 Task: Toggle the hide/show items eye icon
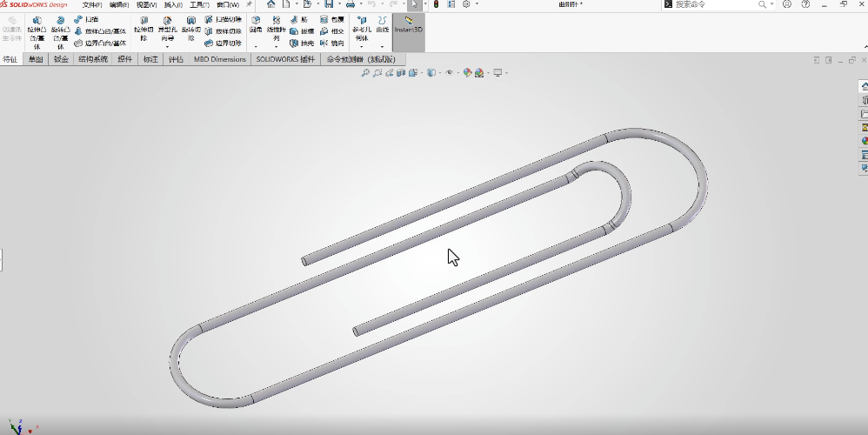coord(450,73)
